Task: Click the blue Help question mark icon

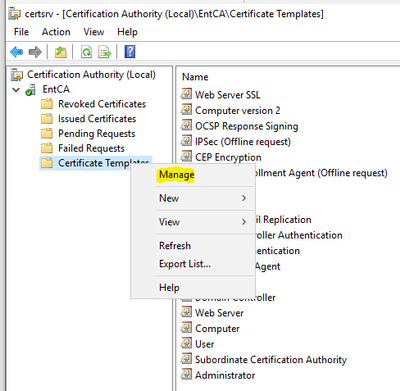Action: [130, 52]
